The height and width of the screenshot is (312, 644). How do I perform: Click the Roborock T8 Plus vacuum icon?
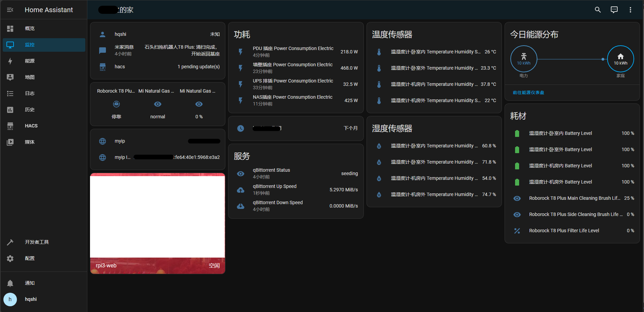tap(116, 104)
